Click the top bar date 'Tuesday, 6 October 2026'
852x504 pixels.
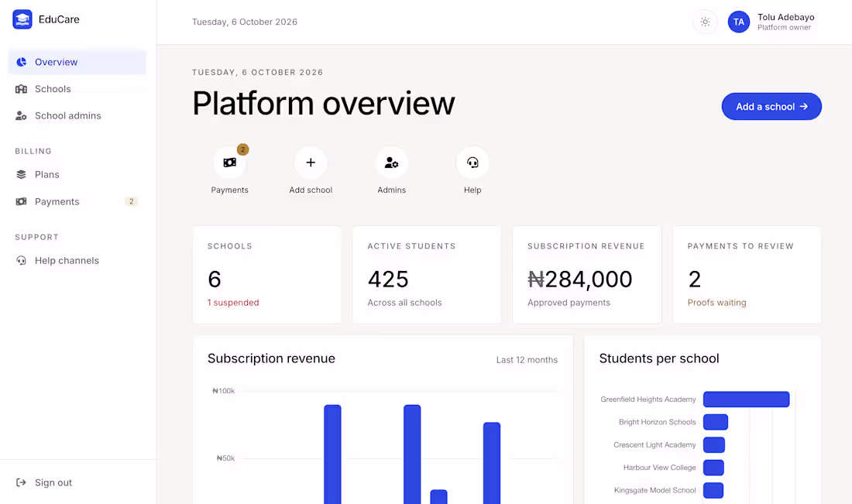click(245, 22)
